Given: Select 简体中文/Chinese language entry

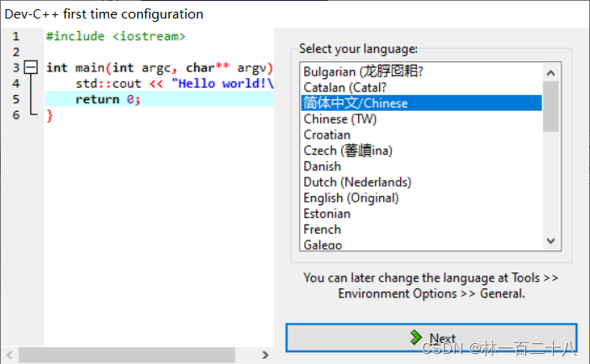Looking at the screenshot, I should pos(421,103).
